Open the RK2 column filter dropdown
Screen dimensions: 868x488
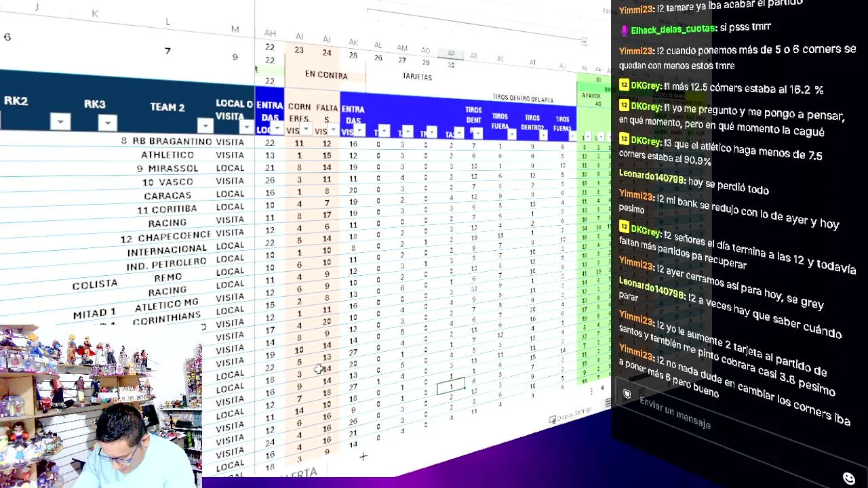(60, 122)
